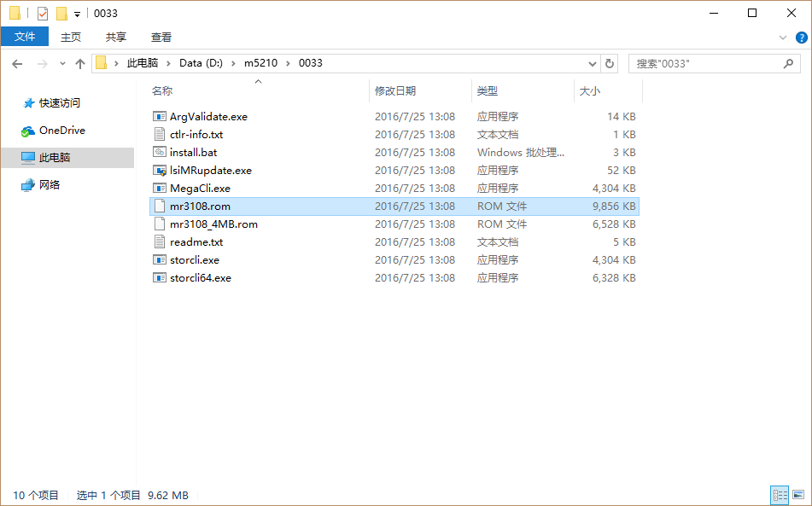The image size is (812, 506).
Task: Open the quick access toolbar customize dropdown
Action: point(77,15)
